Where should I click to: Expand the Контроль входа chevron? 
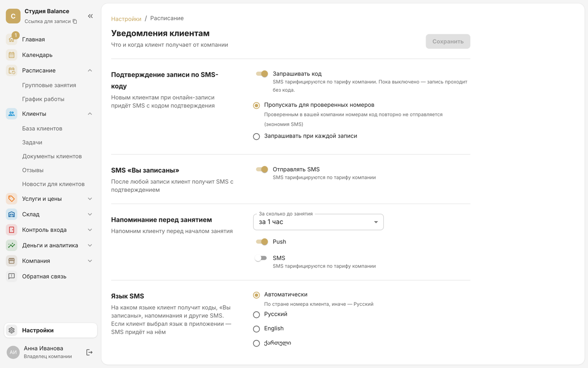90,230
